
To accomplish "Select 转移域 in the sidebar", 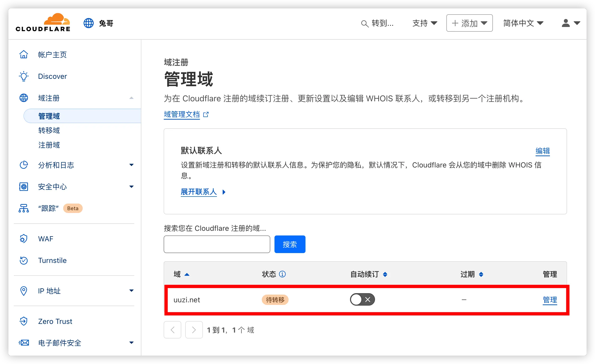I will click(49, 130).
